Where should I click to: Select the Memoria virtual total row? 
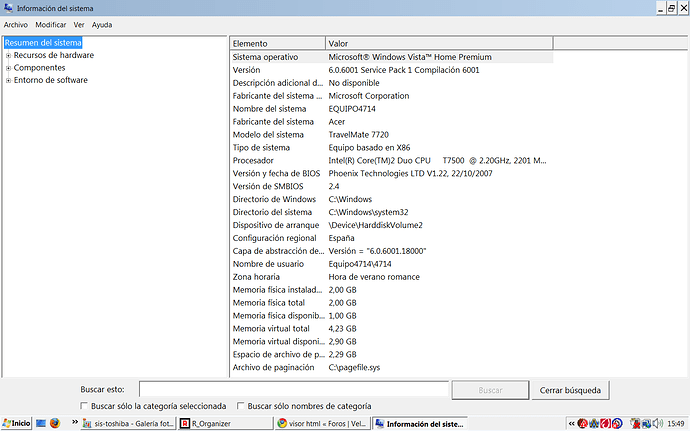coord(392,328)
